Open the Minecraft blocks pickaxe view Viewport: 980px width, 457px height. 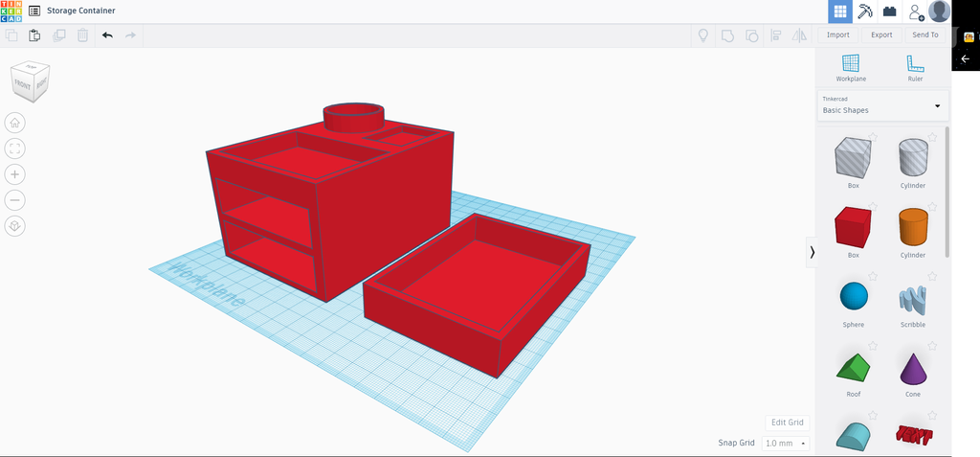(865, 11)
